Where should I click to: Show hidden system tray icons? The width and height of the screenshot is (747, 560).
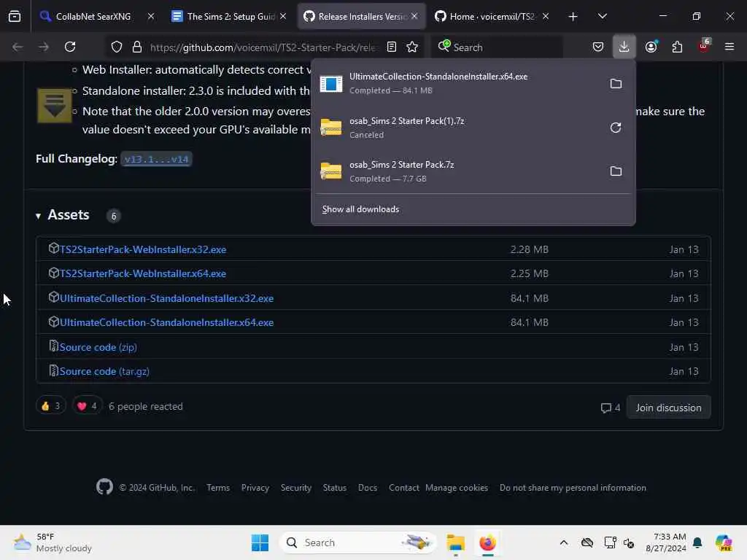[564, 542]
